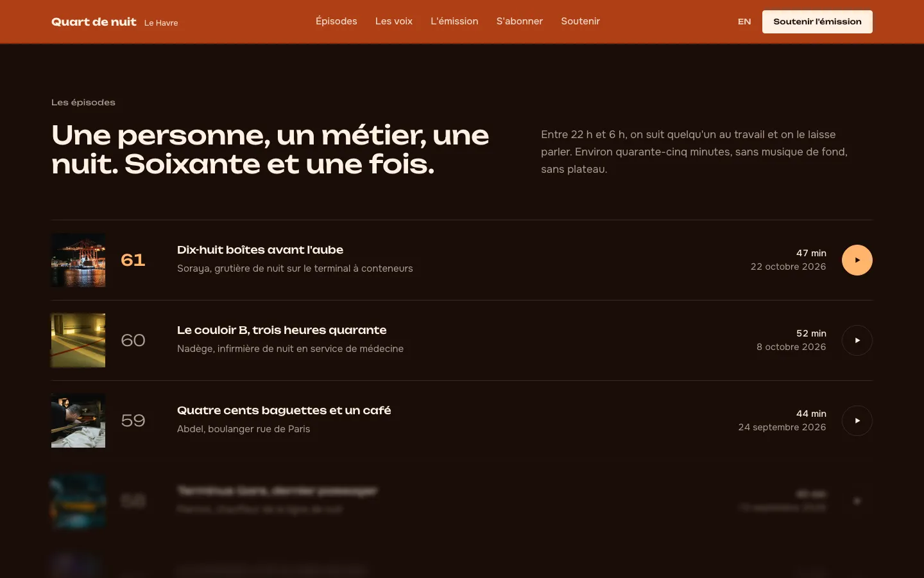The image size is (924, 578).
Task: Click the Le Havre label beside the logo
Action: tap(161, 22)
